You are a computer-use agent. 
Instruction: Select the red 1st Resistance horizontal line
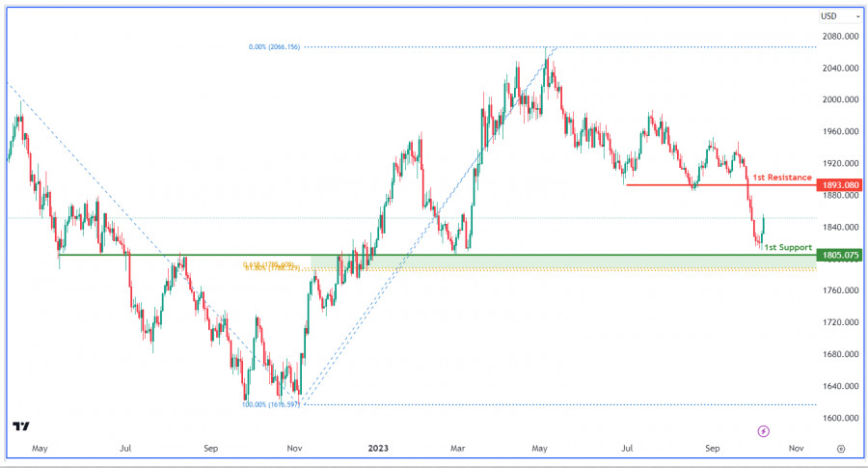tap(720, 185)
